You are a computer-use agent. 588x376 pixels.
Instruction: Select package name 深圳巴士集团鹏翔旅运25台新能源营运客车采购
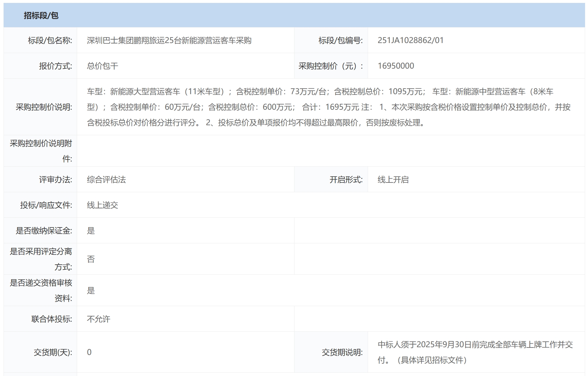[169, 40]
